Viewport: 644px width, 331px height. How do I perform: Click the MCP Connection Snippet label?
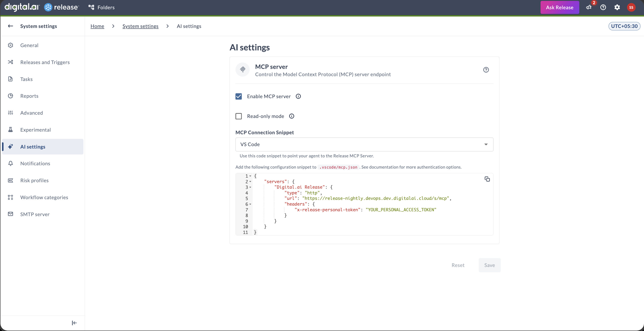pos(265,132)
